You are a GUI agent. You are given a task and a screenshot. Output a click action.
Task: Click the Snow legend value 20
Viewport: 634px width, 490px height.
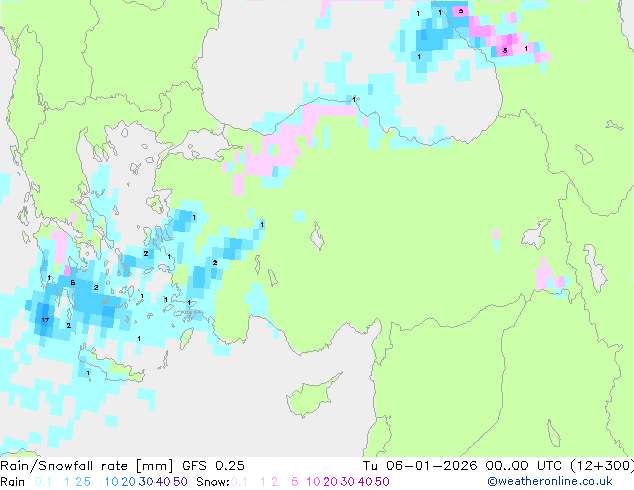[330, 482]
